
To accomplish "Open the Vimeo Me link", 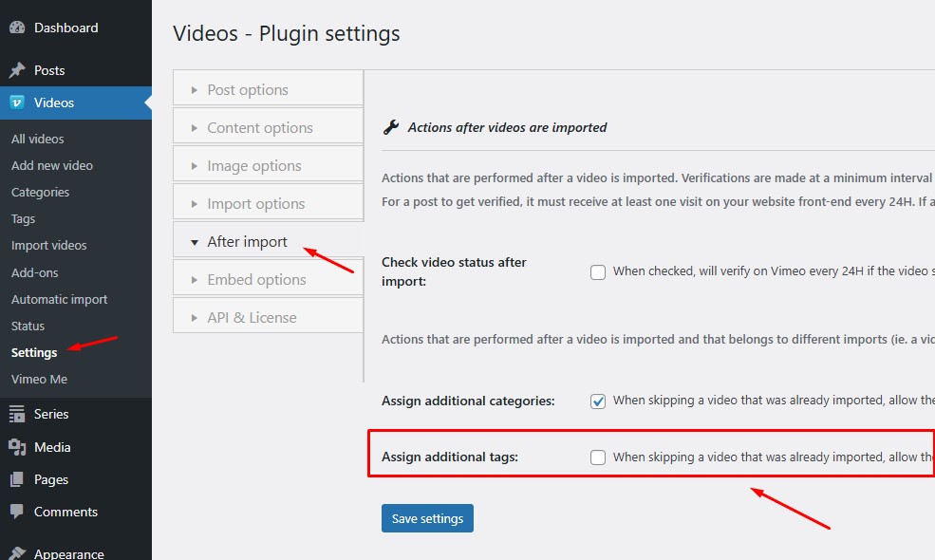I will (x=39, y=379).
